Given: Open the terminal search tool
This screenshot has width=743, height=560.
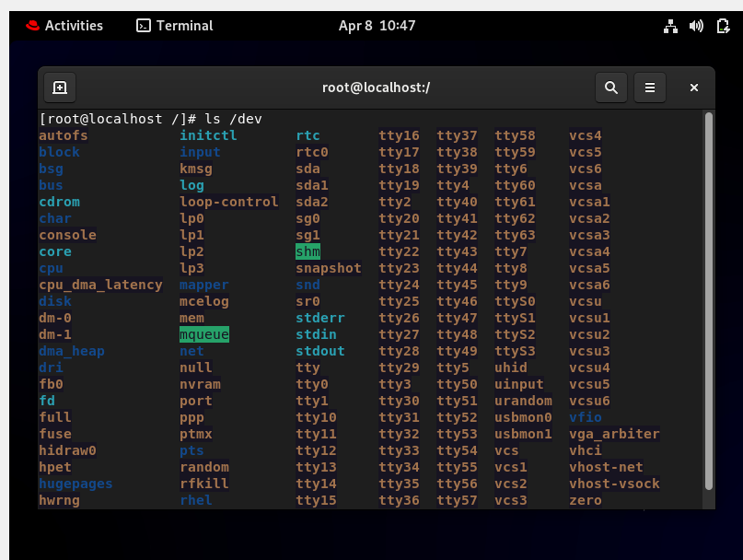Looking at the screenshot, I should 611,87.
